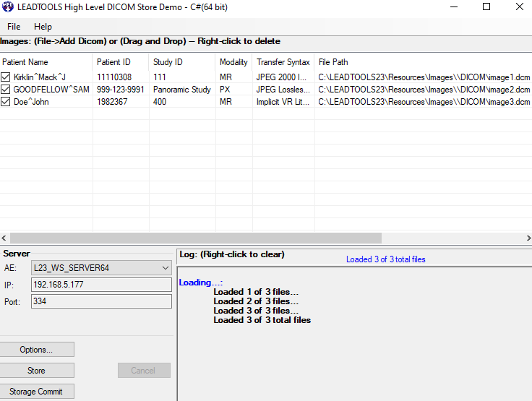
Task: Click the Port input field
Action: [x=101, y=301]
